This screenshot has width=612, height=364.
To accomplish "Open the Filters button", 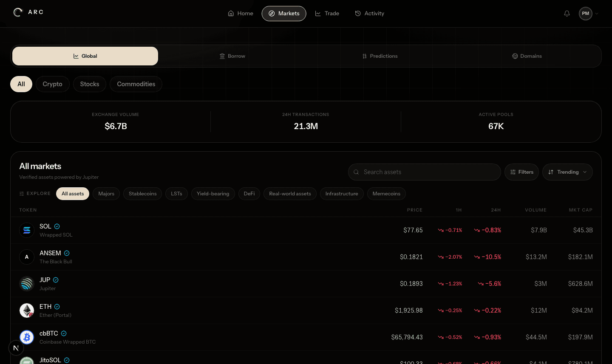I will 522,172.
